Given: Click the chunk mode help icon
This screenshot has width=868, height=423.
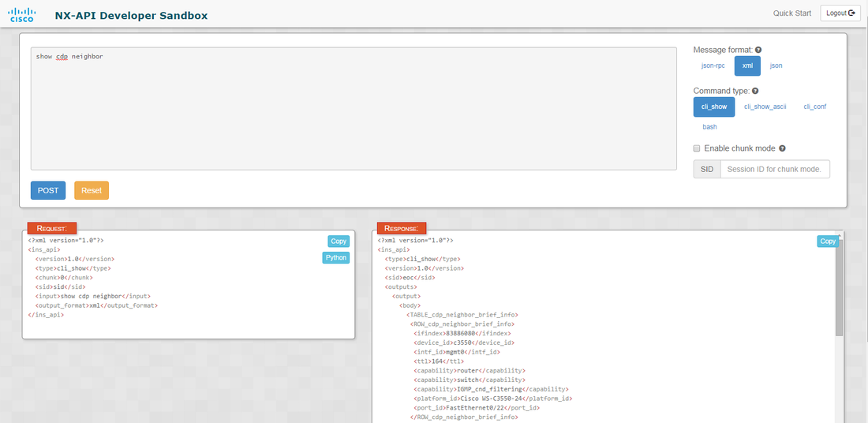Looking at the screenshot, I should [x=782, y=148].
